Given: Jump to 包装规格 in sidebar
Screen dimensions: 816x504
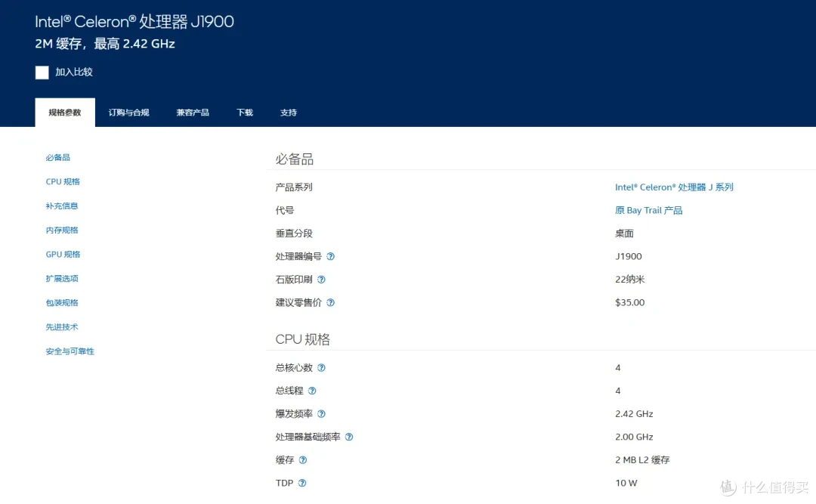Looking at the screenshot, I should pos(62,302).
